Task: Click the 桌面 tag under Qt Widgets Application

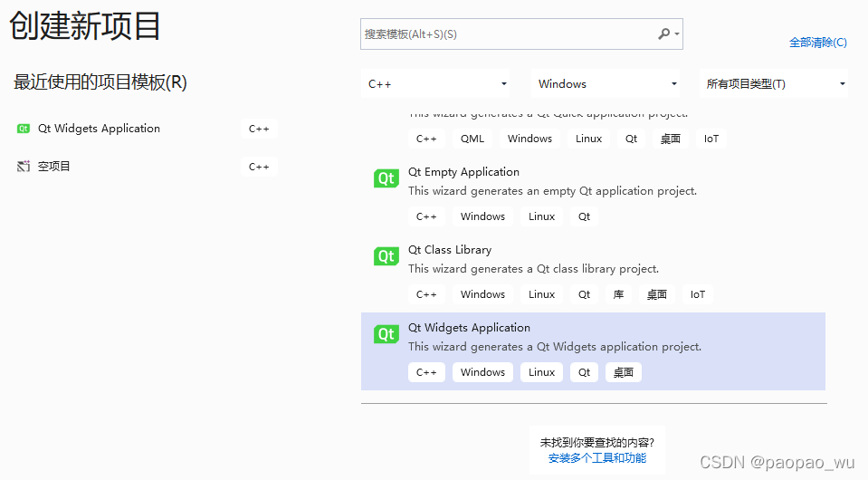Action: point(624,372)
